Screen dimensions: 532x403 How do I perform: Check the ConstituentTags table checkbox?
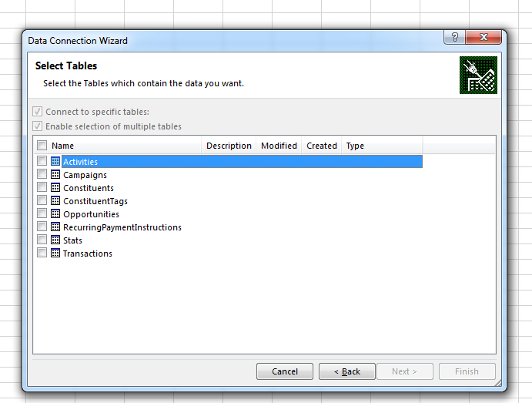click(42, 200)
